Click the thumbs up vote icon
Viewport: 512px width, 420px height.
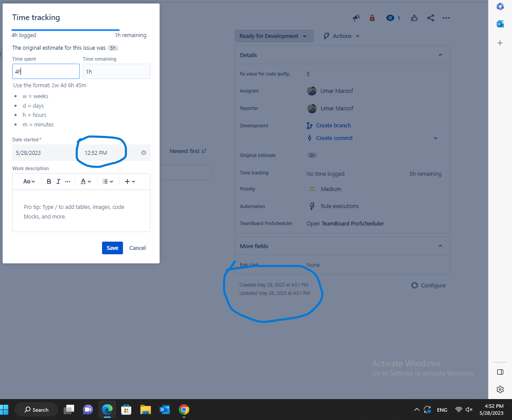pos(414,18)
